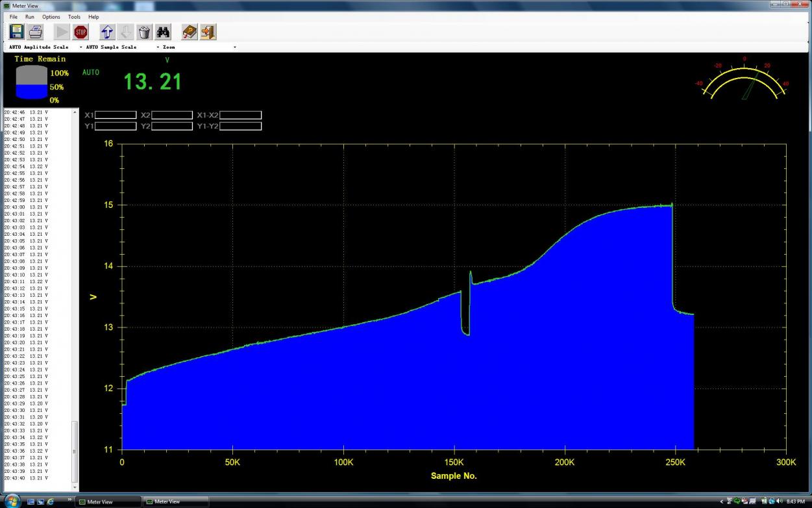Click the Y2 cursor value field
The image size is (812, 508).
pyautogui.click(x=172, y=126)
